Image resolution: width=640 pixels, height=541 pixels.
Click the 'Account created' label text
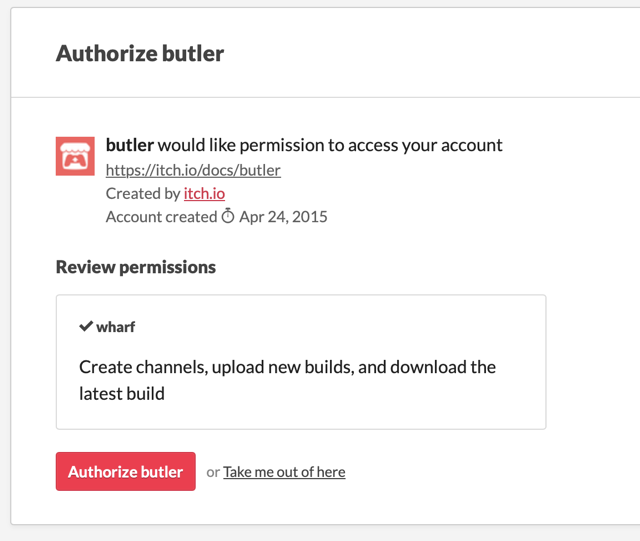point(161,217)
